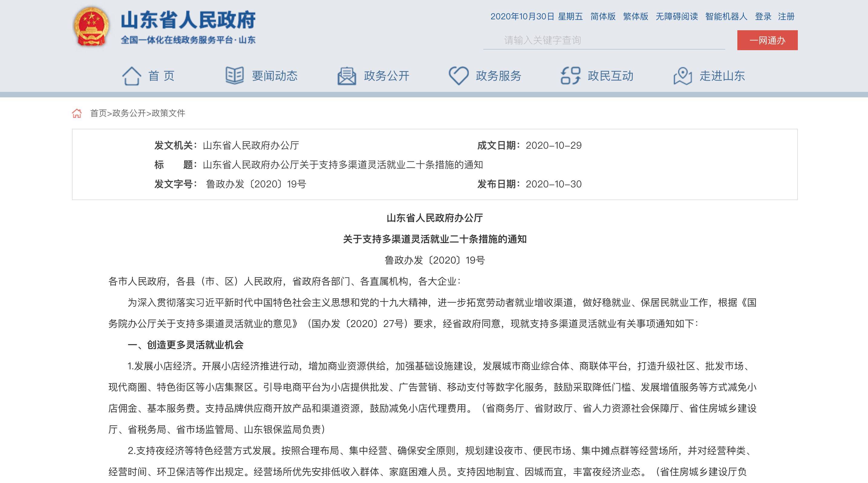The width and height of the screenshot is (868, 483).
Task: Switch to 简体版 simplified Chinese
Action: (602, 17)
